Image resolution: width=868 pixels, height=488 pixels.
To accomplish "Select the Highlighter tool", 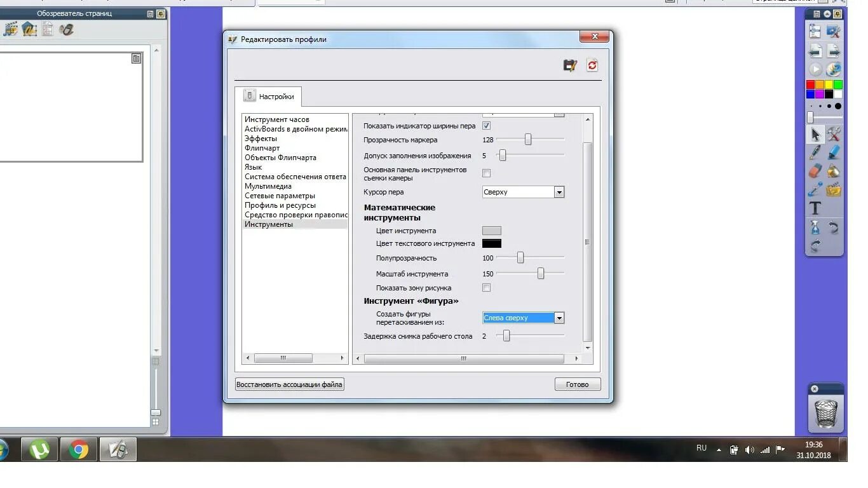I will pyautogui.click(x=834, y=152).
